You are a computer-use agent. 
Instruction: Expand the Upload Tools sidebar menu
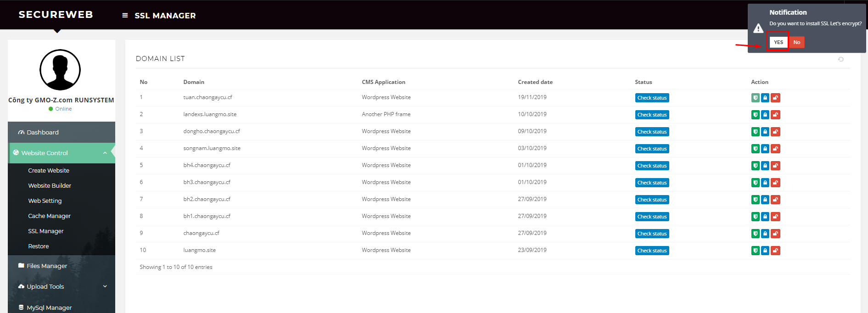pos(62,286)
